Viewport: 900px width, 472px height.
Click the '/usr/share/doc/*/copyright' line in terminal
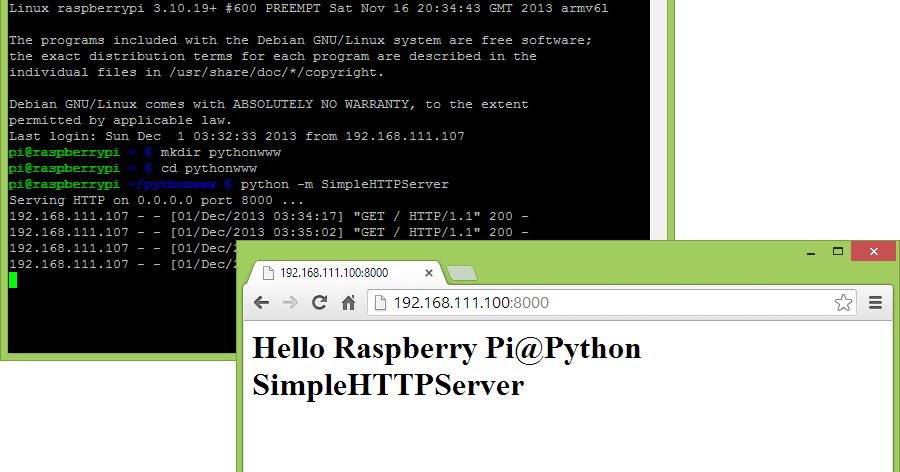click(196, 72)
